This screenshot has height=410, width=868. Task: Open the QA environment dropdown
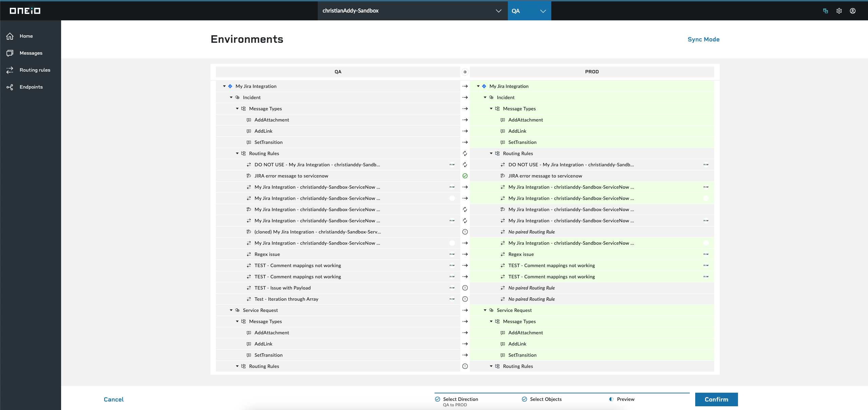[x=529, y=11]
